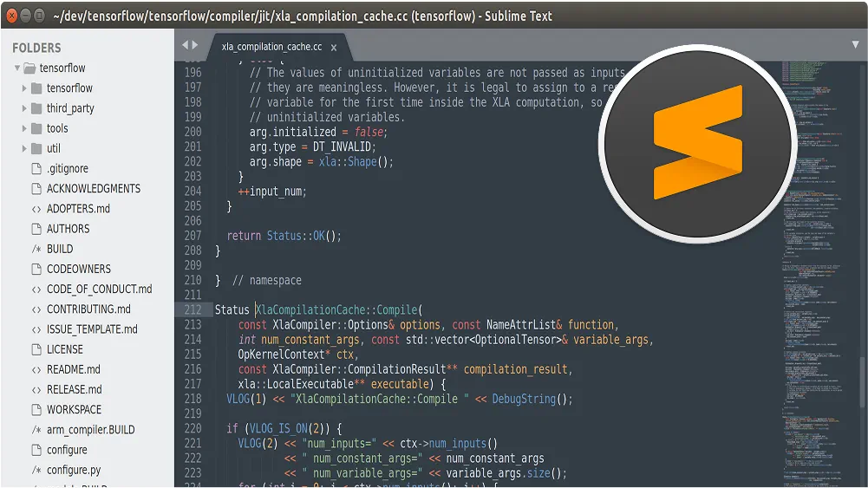Expand the tools folder

click(x=24, y=128)
